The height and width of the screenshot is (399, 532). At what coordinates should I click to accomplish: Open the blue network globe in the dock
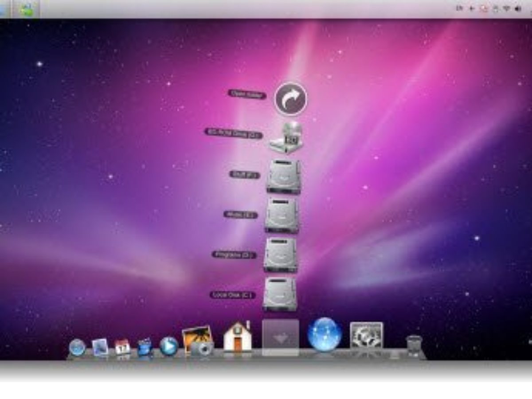(x=325, y=335)
